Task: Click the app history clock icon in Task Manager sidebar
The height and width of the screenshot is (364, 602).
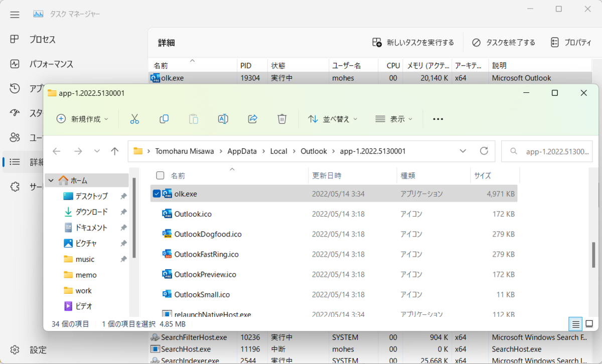Action: (x=15, y=89)
